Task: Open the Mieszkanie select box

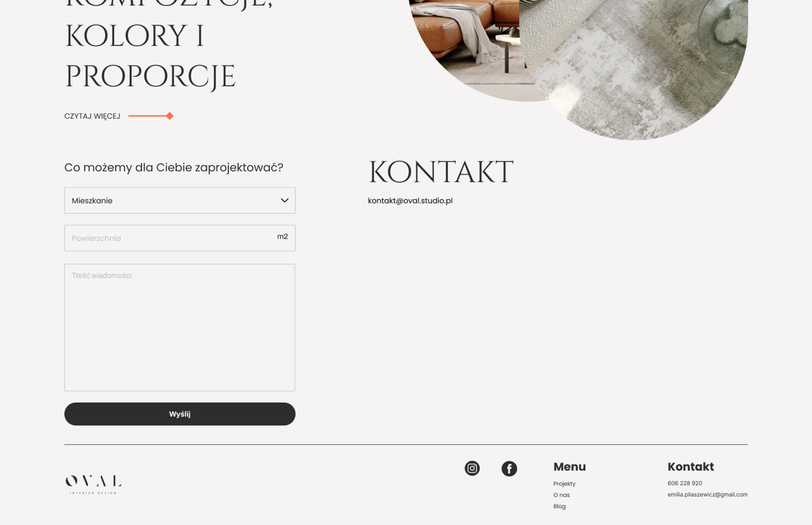Action: (x=170, y=200)
